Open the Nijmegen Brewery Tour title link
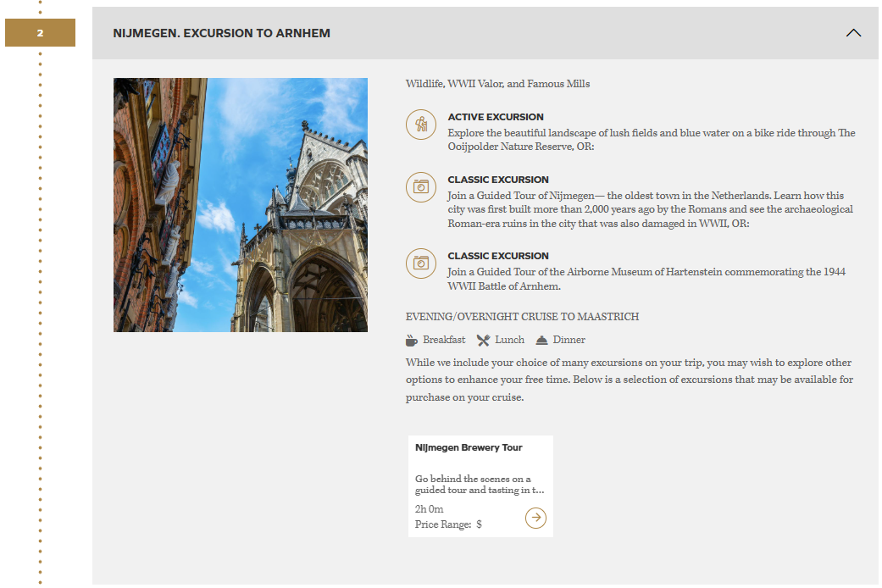 coord(469,447)
